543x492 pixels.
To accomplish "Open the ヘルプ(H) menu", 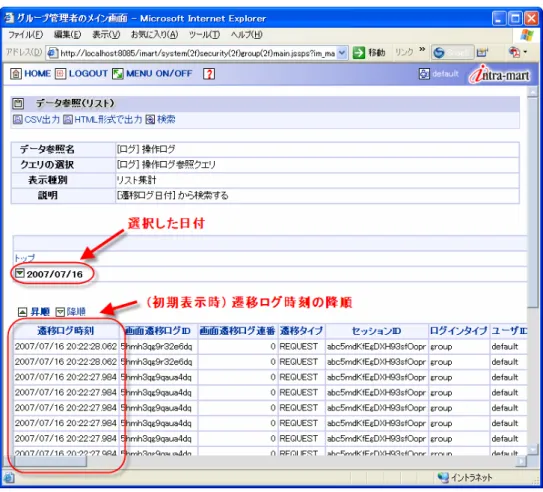I will 247,35.
